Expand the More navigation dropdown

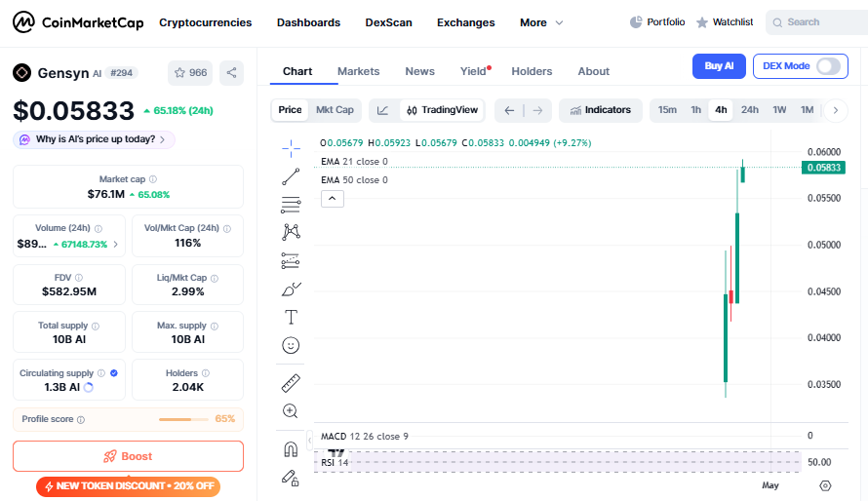tap(541, 22)
